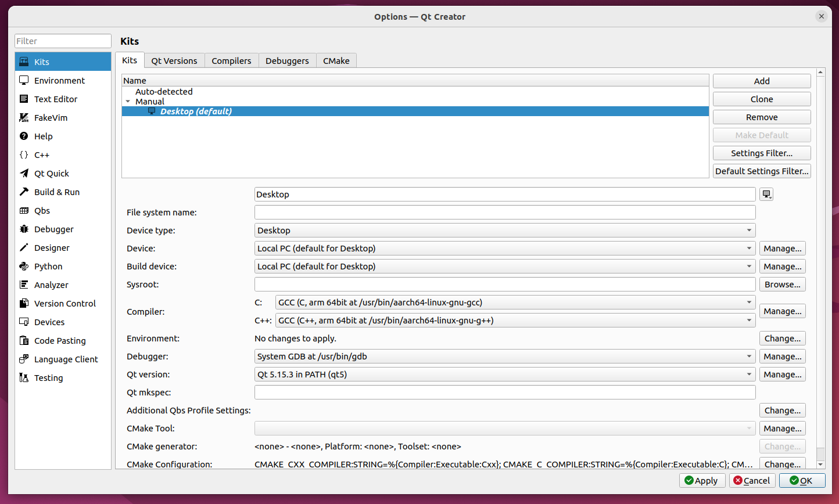Image resolution: width=839 pixels, height=504 pixels.
Task: Open the Build & Run hammer icon
Action: (x=24, y=192)
